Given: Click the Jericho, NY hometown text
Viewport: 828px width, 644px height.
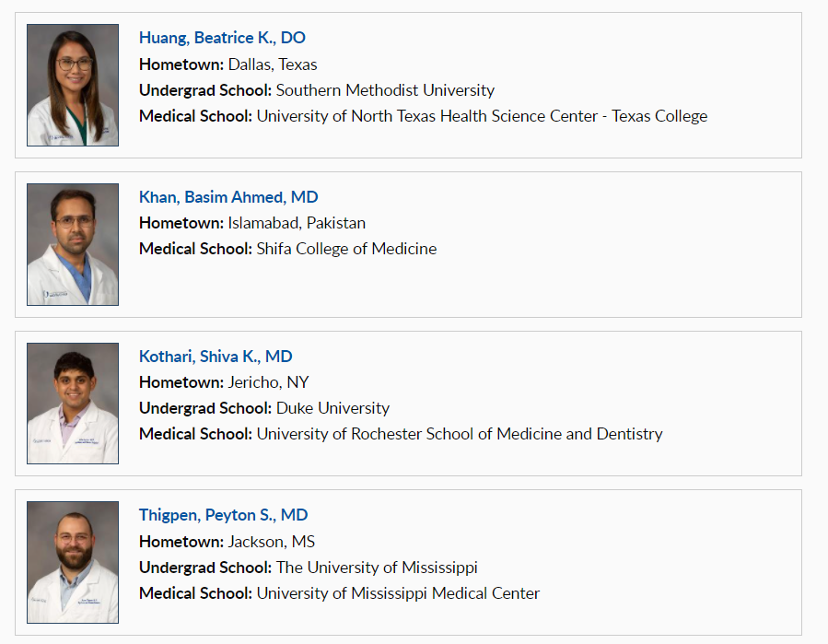Looking at the screenshot, I should [x=269, y=382].
